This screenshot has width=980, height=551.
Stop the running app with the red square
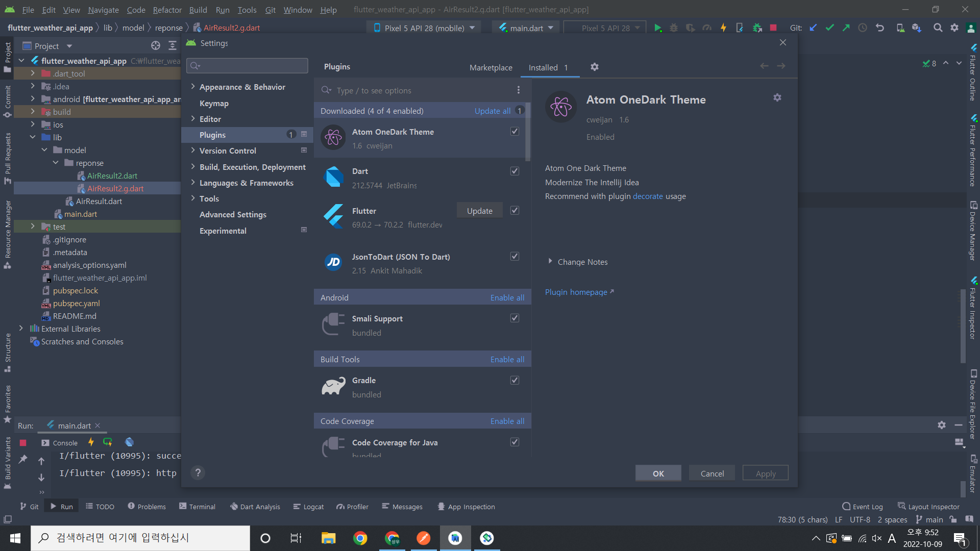coord(773,28)
